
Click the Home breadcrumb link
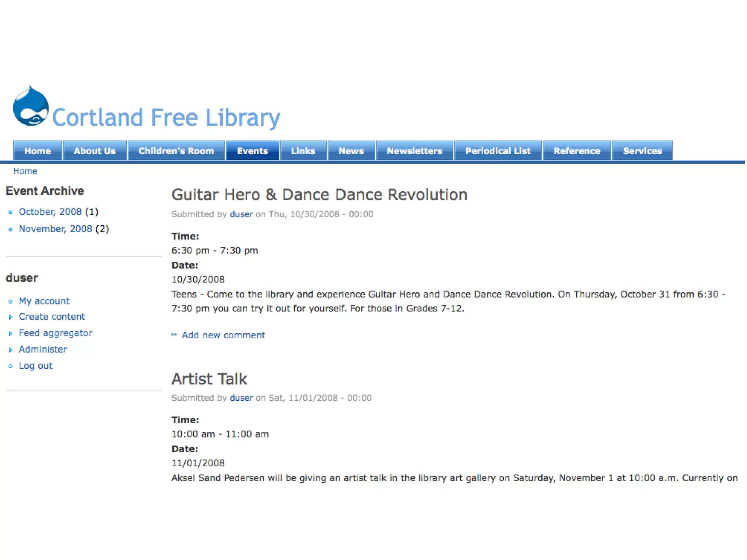click(25, 171)
